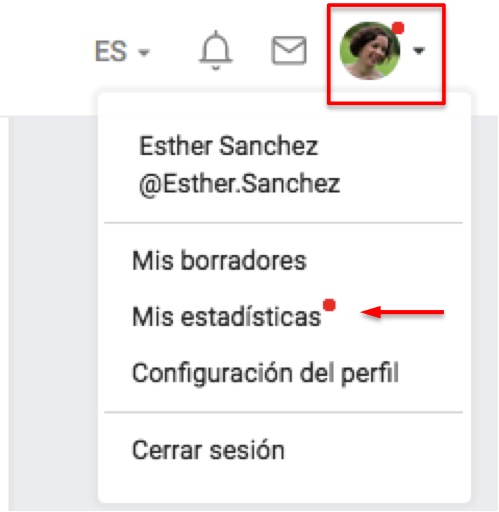Click the red dot on the avatar
This screenshot has width=499, height=512.
pos(398,28)
